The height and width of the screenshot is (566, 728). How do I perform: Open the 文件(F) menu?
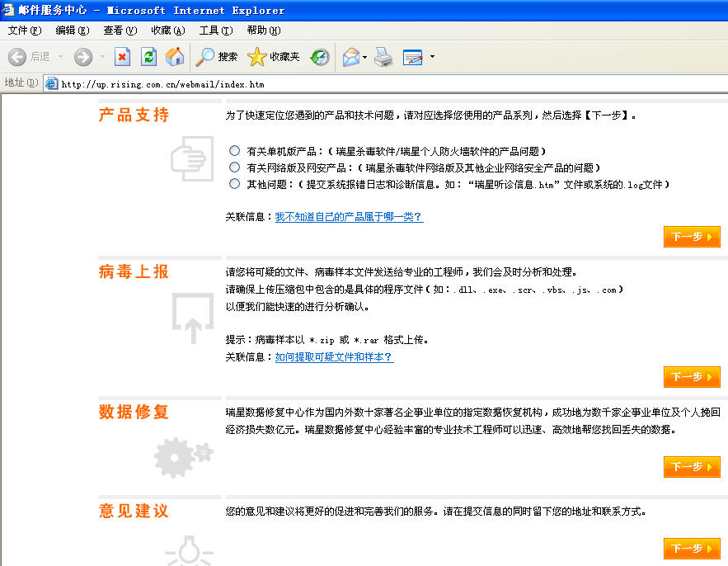(x=24, y=31)
